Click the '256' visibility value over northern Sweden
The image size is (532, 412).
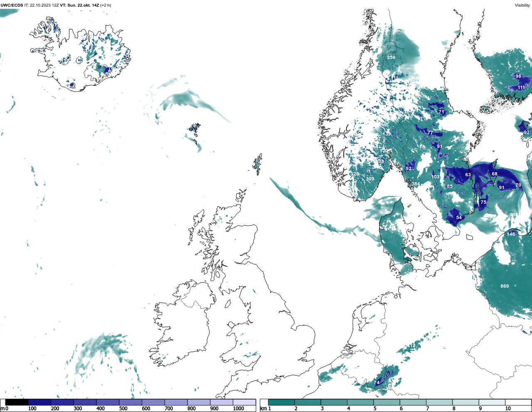tap(391, 57)
